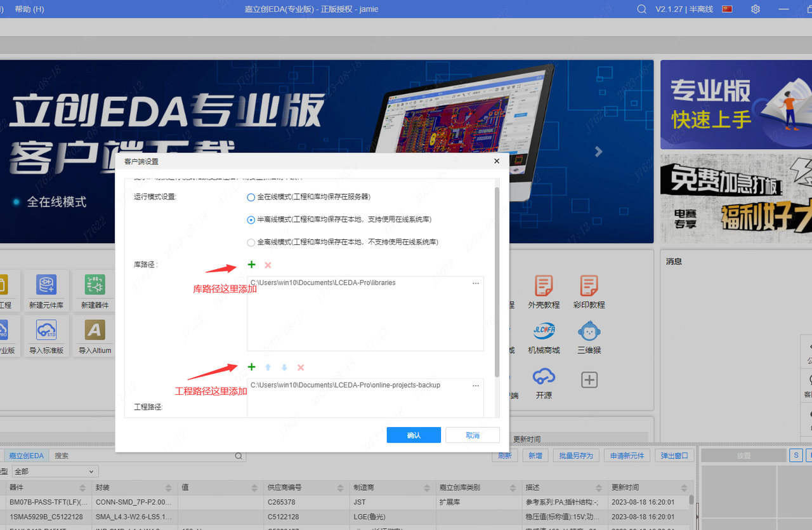Screen dimensions: 812x530
Task: Sort by 制造商 column arrows
Action: click(x=426, y=487)
